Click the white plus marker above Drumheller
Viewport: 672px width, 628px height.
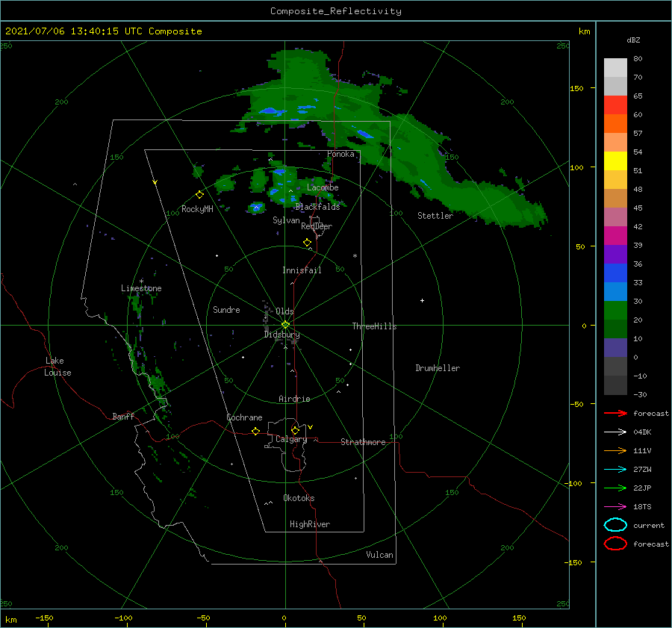pos(422,300)
